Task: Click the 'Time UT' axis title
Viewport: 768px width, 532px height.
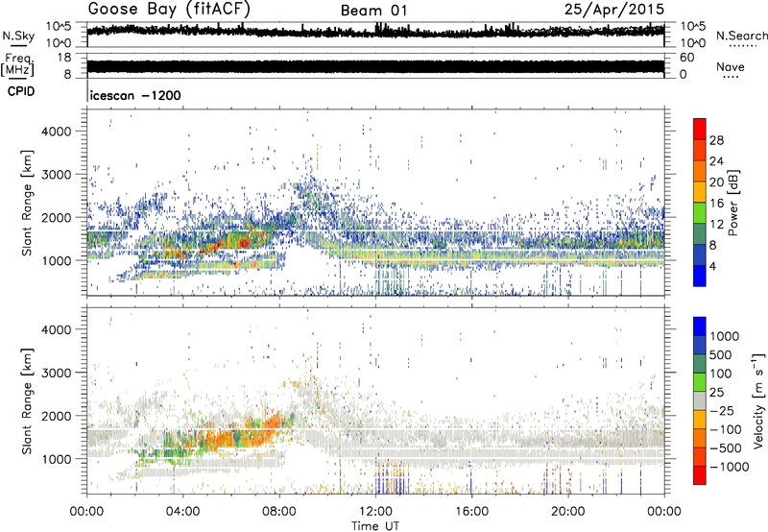Action: coord(375,526)
